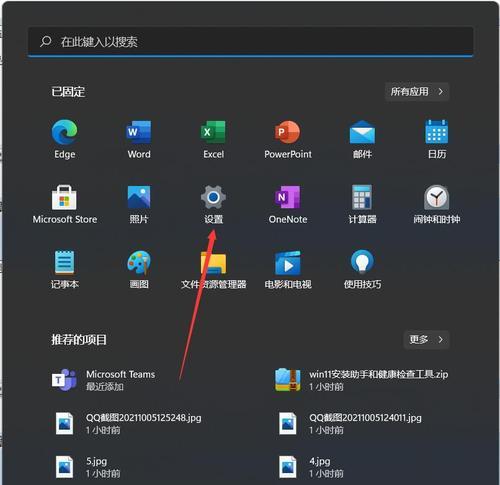Open the Microsoft Teams recommended icon
This screenshot has width=500, height=485.
64,380
